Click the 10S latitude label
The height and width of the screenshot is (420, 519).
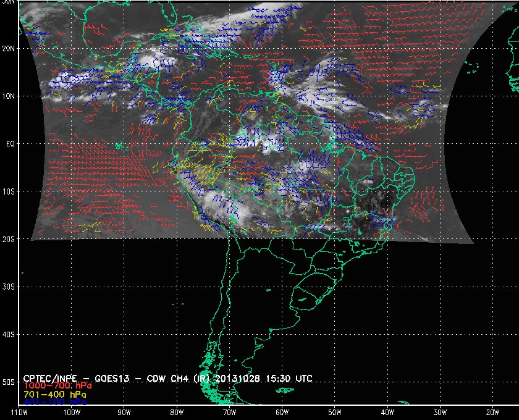point(9,191)
